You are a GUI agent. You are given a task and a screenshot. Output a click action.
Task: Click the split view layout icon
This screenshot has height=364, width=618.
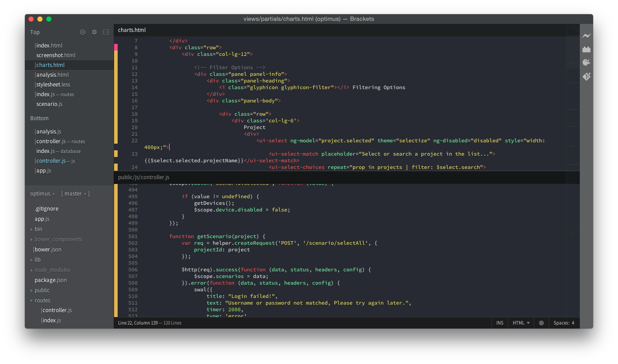tap(106, 32)
